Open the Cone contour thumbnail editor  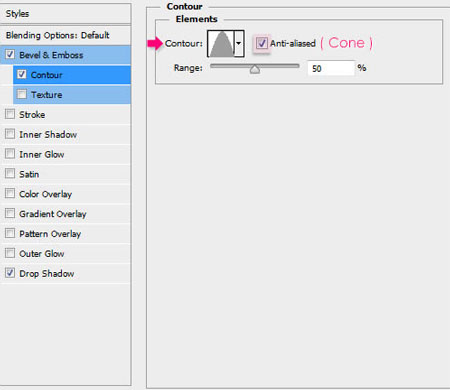(221, 43)
